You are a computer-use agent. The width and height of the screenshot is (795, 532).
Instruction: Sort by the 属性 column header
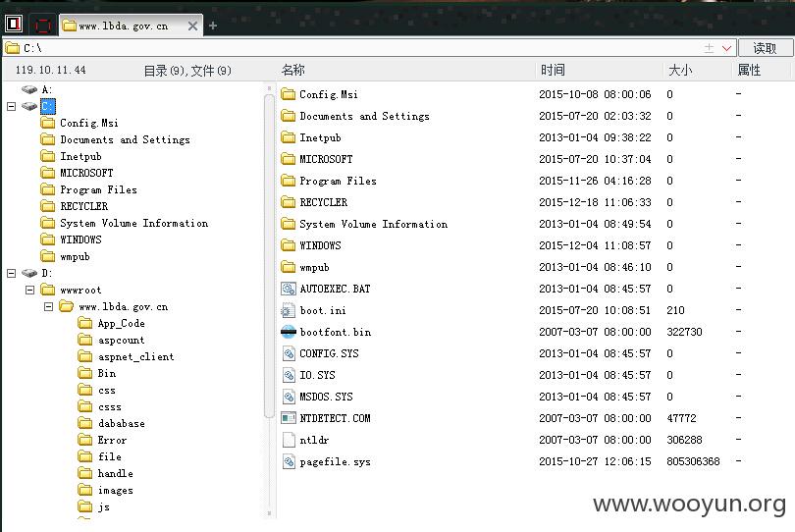point(749,70)
